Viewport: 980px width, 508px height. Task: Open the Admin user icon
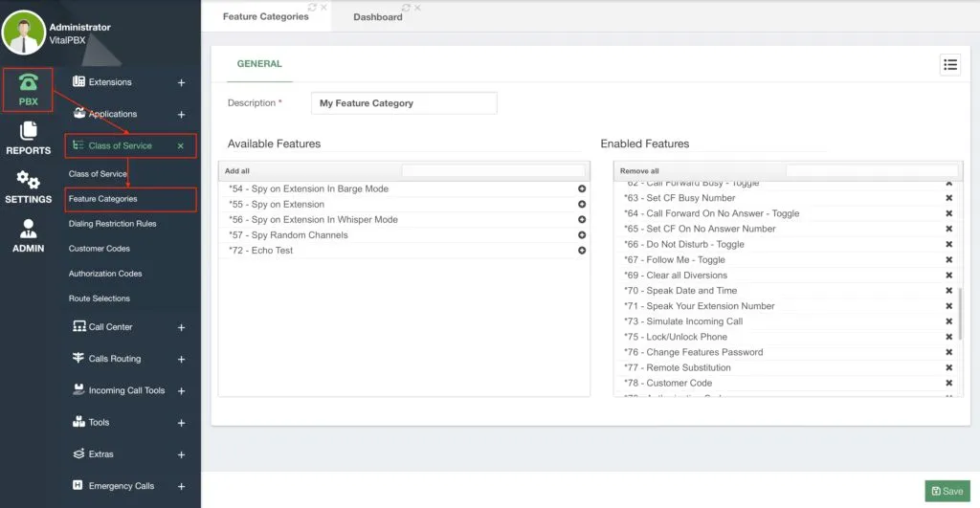[28, 229]
